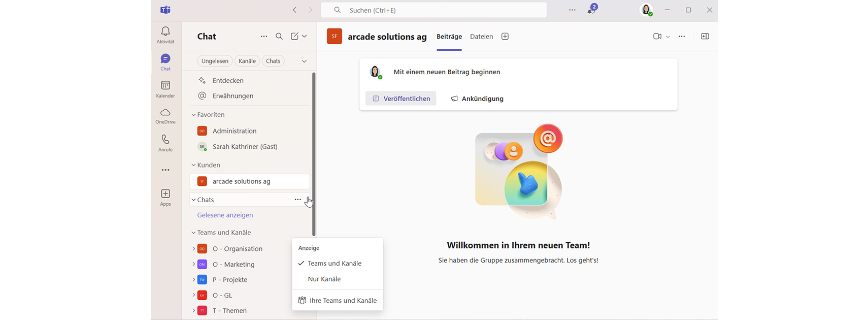Open the Chat view in sidebar
The image size is (868, 320).
165,62
